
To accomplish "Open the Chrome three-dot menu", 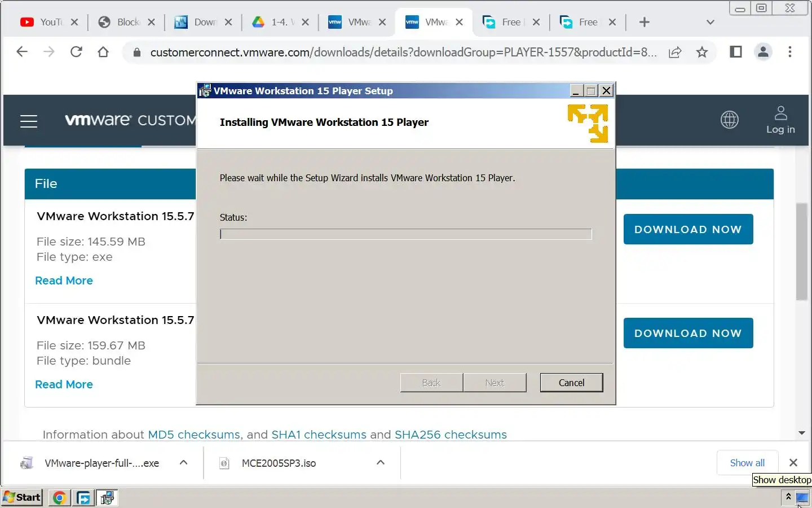I will point(790,52).
